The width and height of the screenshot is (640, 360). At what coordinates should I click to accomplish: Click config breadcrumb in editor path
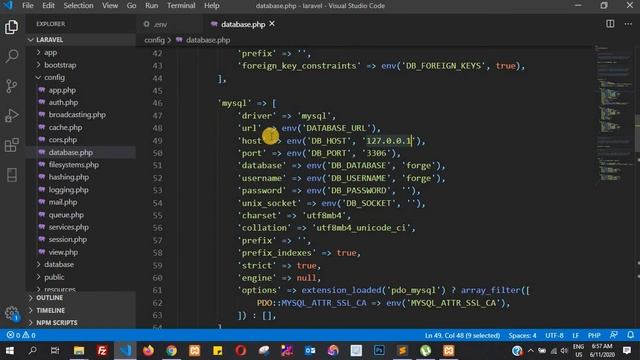tap(154, 40)
